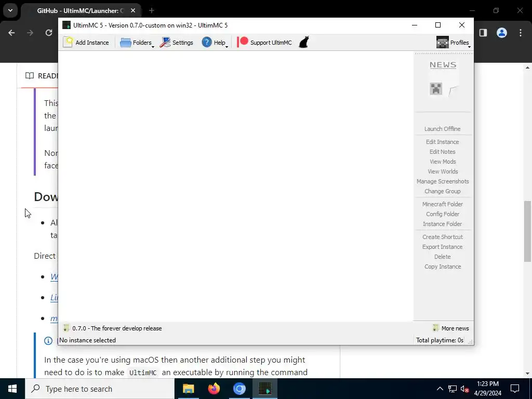Show hidden system tray icons

(440, 389)
